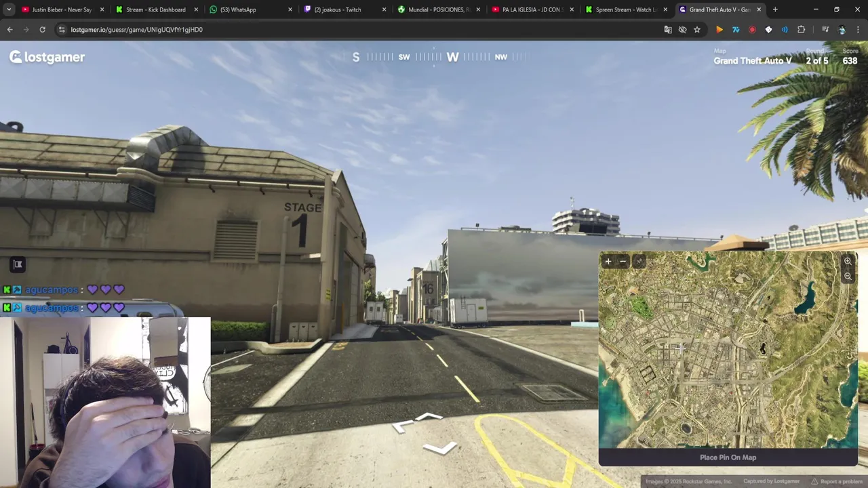Viewport: 868px width, 488px height.
Task: Click agucampos username in first chat message
Action: (52, 289)
